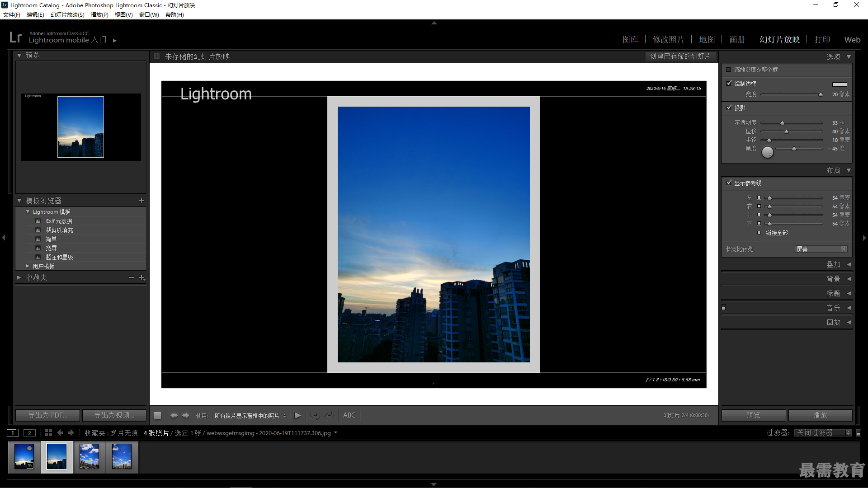Go to previous slide arrow in toolbar
The image size is (868, 488).
(x=174, y=415)
